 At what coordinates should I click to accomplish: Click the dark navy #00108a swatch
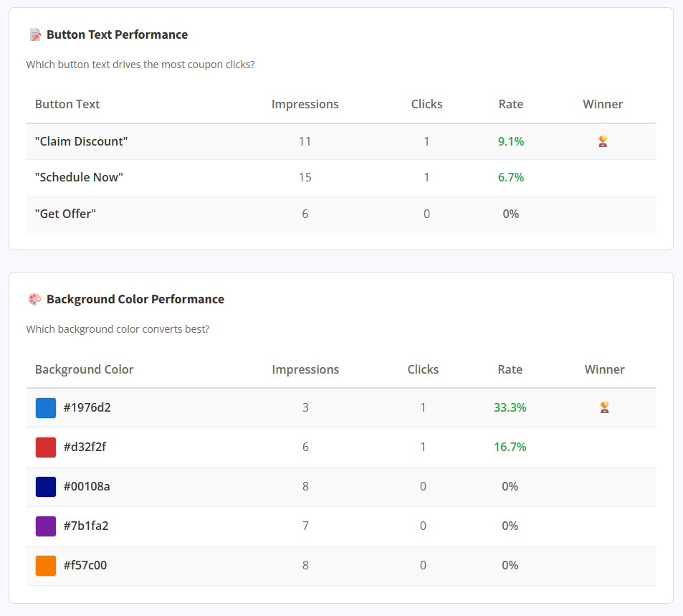46,487
